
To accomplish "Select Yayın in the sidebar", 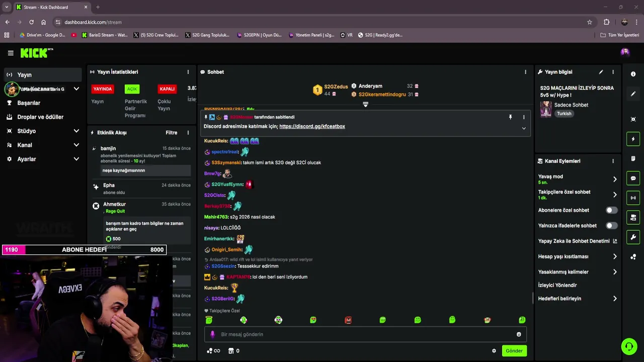I will 43,75.
